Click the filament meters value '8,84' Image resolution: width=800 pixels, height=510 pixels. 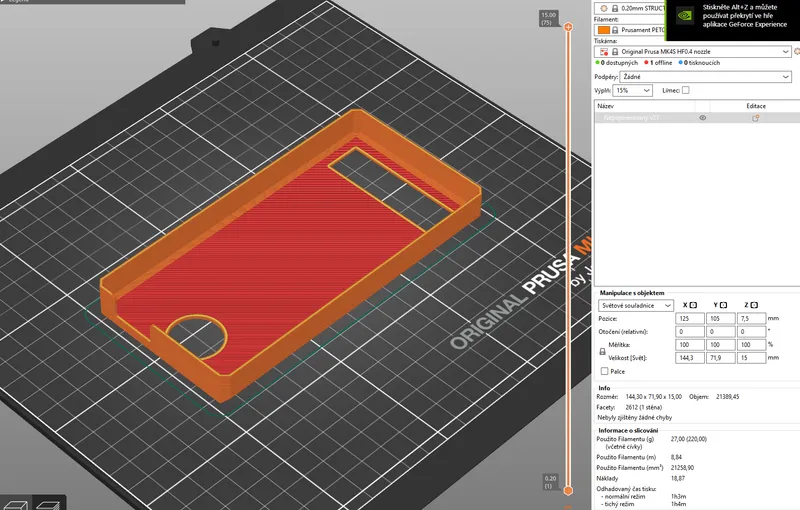[x=676, y=457]
